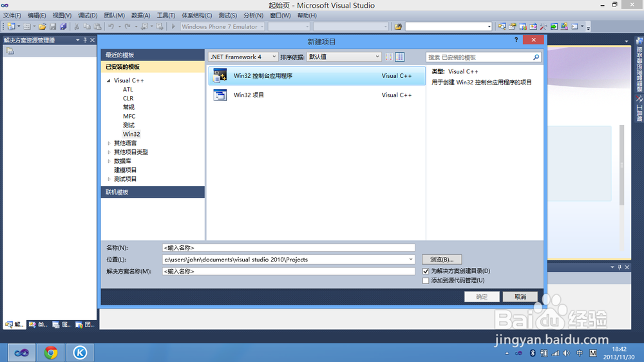Image resolution: width=644 pixels, height=362 pixels.
Task: Open the 视图(V) menu
Action: pyautogui.click(x=62, y=15)
